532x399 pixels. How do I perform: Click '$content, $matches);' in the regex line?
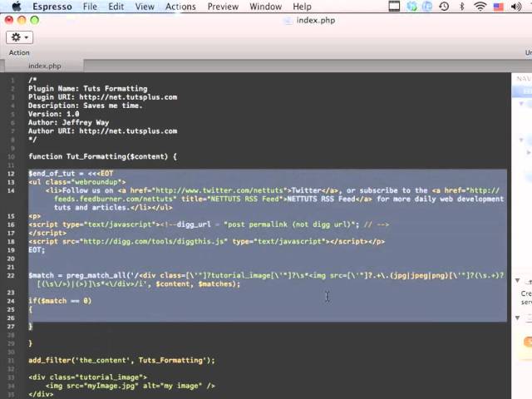(198, 283)
